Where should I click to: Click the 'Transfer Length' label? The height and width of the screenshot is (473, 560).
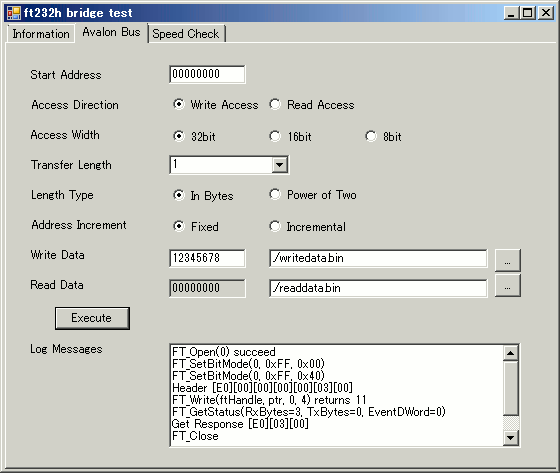pyautogui.click(x=71, y=165)
